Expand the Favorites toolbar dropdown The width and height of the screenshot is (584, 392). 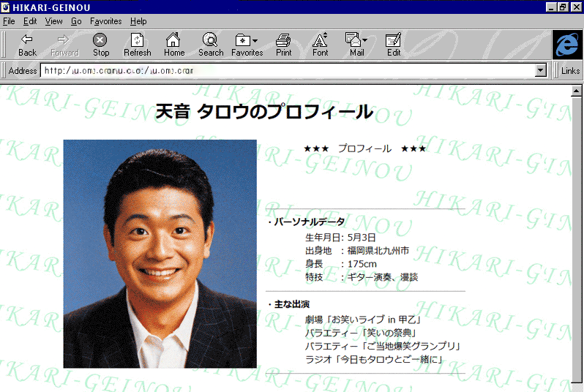click(255, 40)
